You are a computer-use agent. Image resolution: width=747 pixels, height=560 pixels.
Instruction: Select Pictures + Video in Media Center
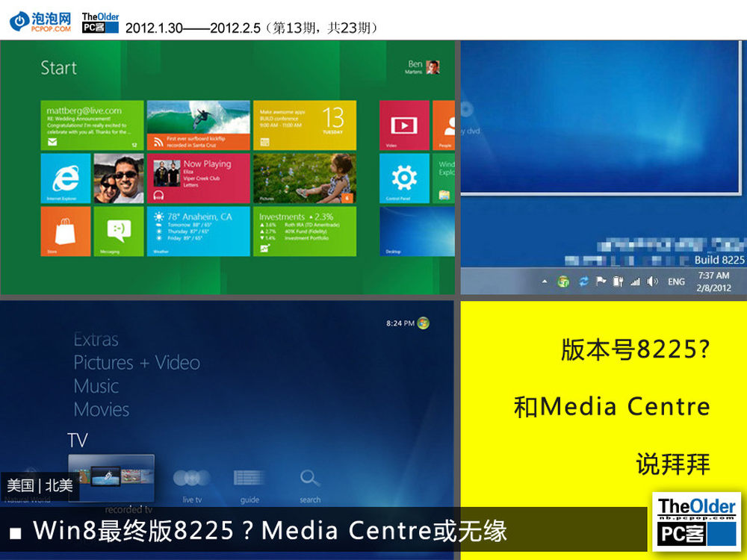[137, 363]
